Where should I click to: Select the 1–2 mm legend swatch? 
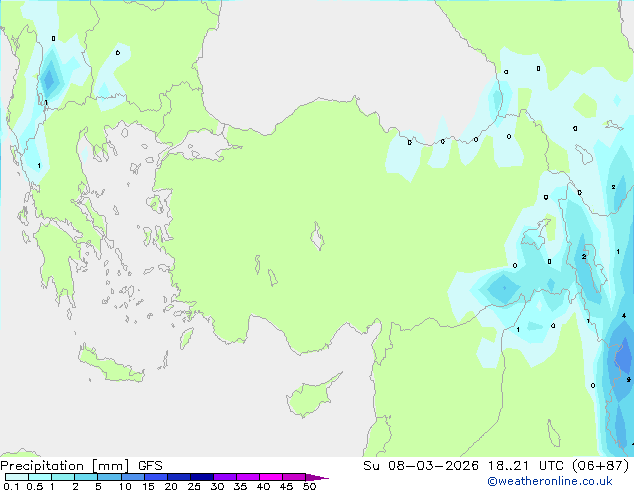[x=63, y=477]
